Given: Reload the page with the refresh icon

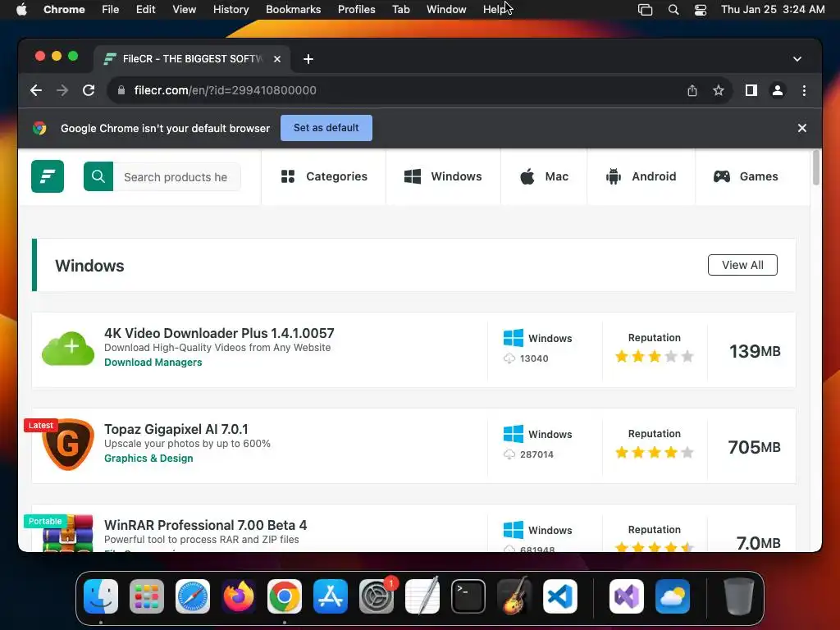Looking at the screenshot, I should coord(89,90).
